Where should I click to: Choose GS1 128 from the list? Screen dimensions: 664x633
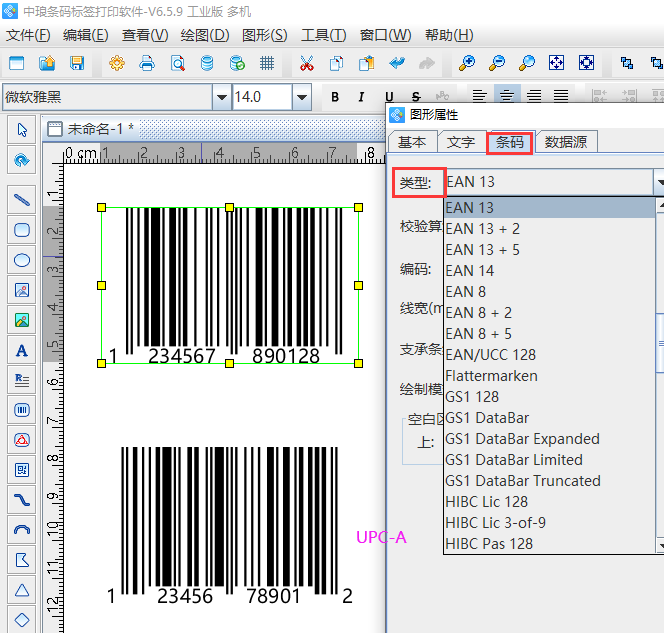coord(550,397)
